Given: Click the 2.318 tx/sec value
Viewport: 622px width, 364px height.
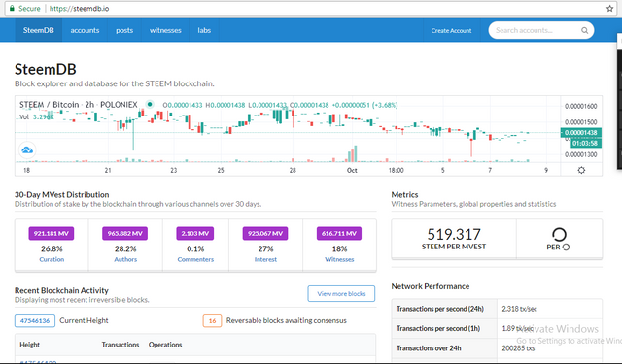Looking at the screenshot, I should [x=519, y=309].
